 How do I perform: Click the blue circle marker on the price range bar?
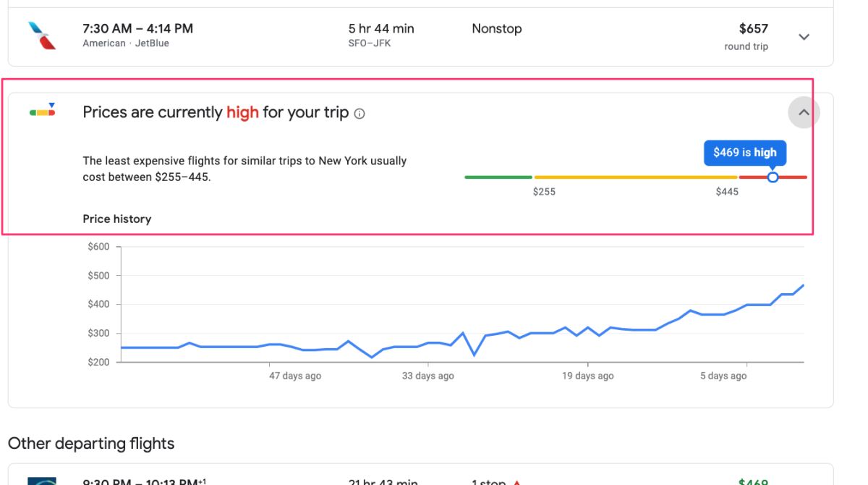[773, 177]
